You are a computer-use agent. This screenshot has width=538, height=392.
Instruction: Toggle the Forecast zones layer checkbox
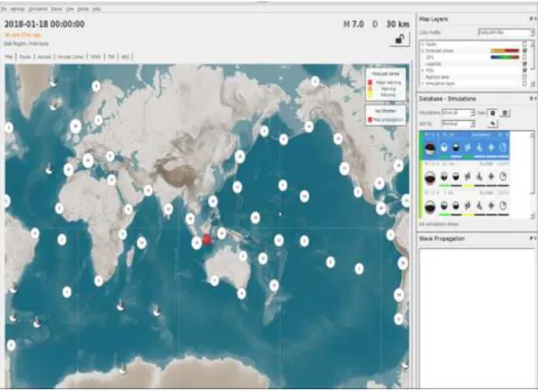tap(524, 50)
